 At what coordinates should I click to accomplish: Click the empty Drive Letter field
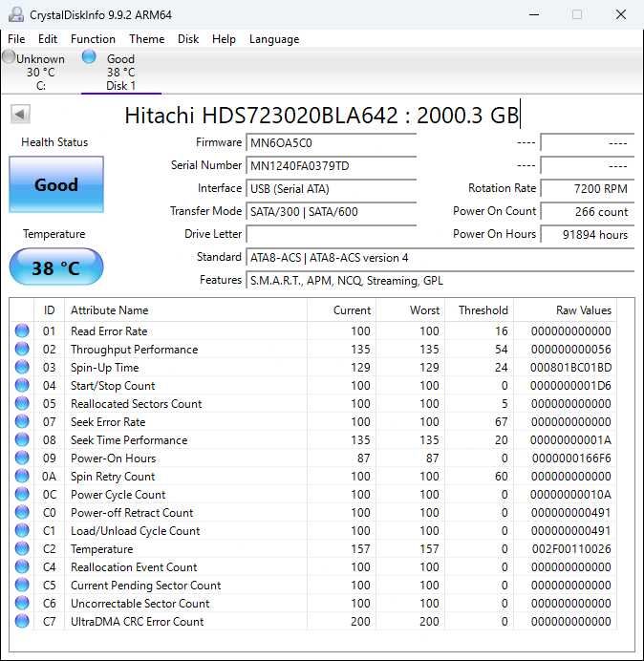tap(331, 234)
